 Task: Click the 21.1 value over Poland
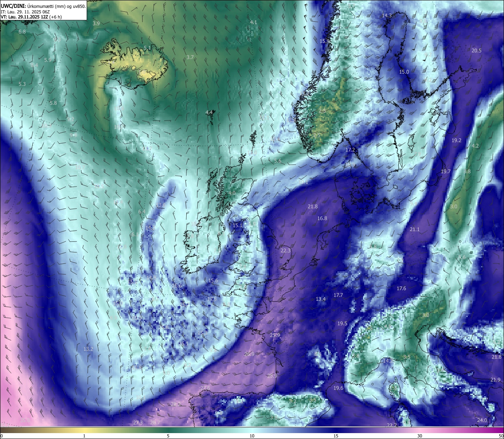(x=415, y=229)
